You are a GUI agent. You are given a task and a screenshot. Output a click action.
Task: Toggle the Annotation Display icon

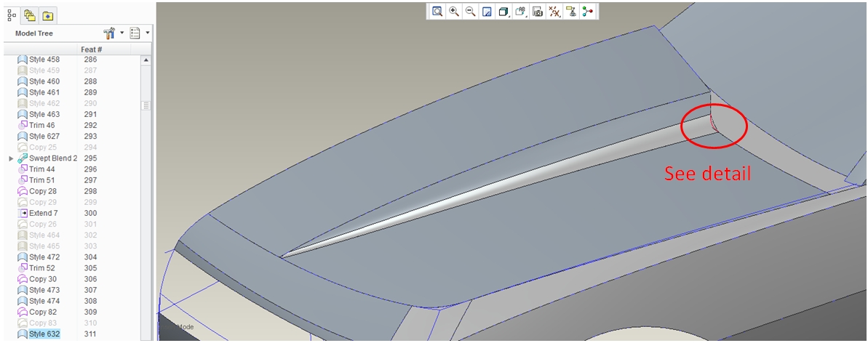570,12
